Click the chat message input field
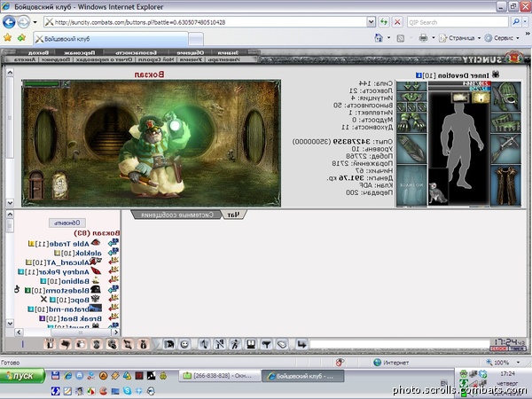 pyautogui.click(x=400, y=345)
